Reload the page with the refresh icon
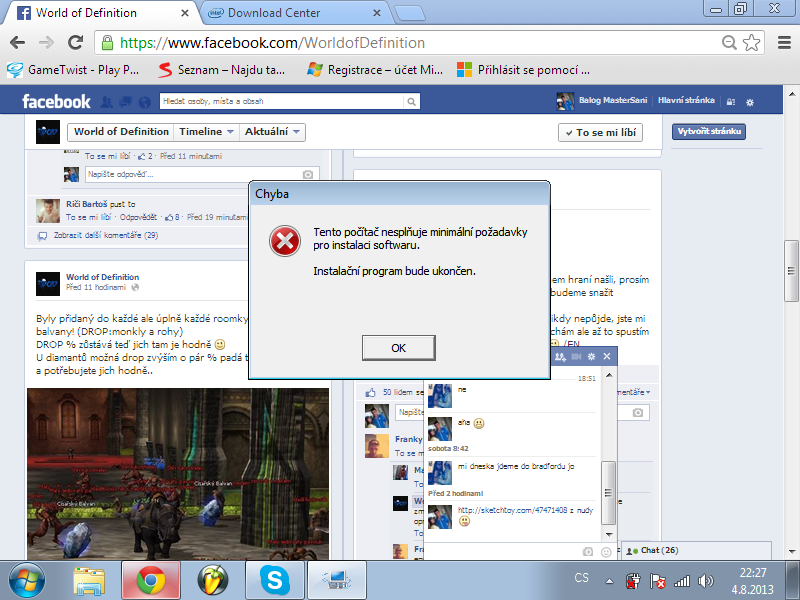Viewport: 800px width, 600px height. coord(76,42)
